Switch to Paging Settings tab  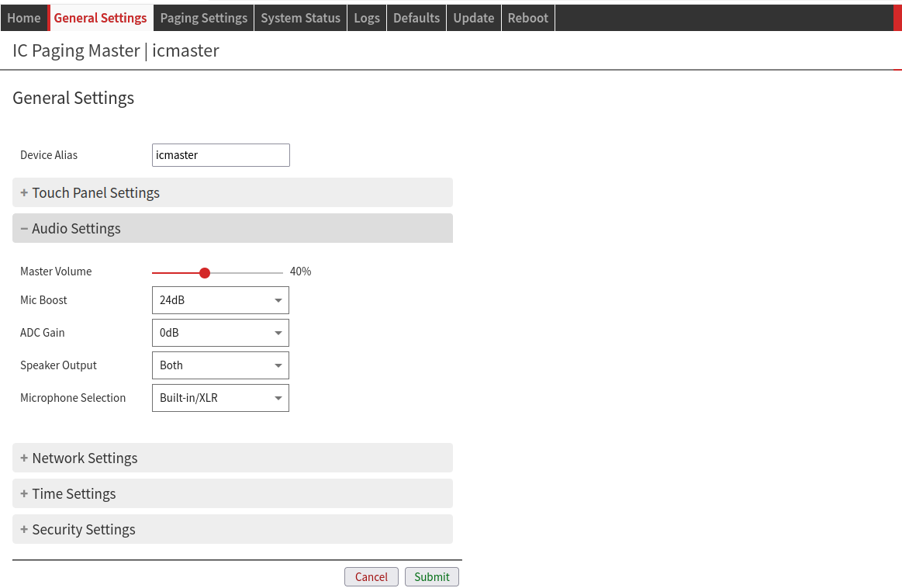click(x=203, y=18)
